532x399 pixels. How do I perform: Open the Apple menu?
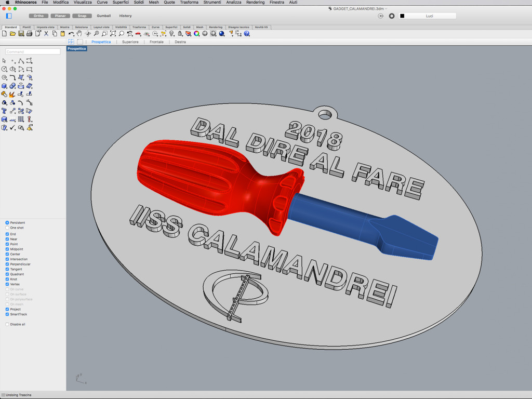point(7,2)
